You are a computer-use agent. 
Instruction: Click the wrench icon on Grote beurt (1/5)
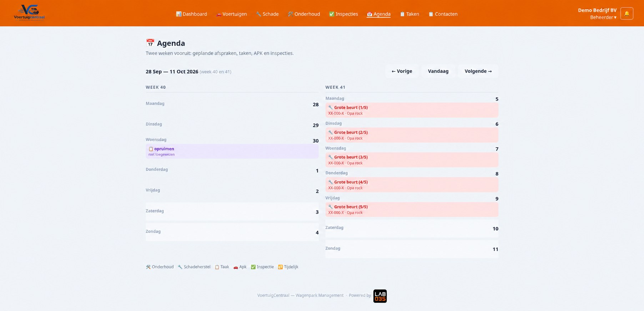[331, 107]
